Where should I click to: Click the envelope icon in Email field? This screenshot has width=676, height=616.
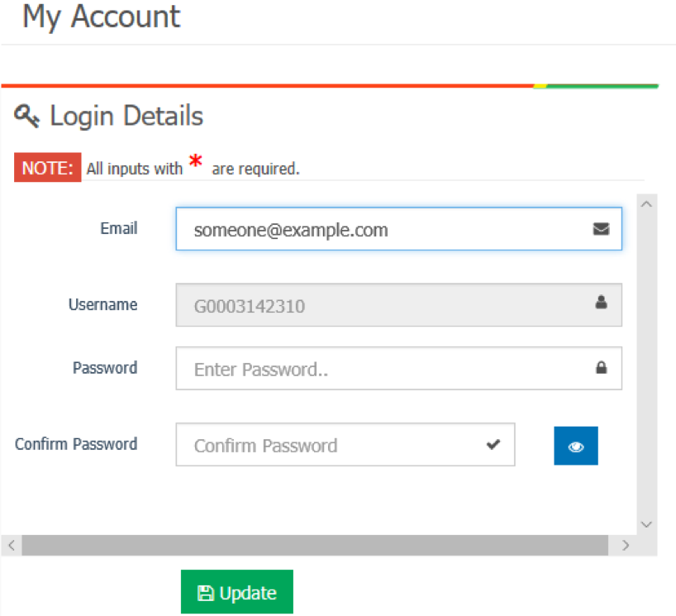tap(601, 229)
